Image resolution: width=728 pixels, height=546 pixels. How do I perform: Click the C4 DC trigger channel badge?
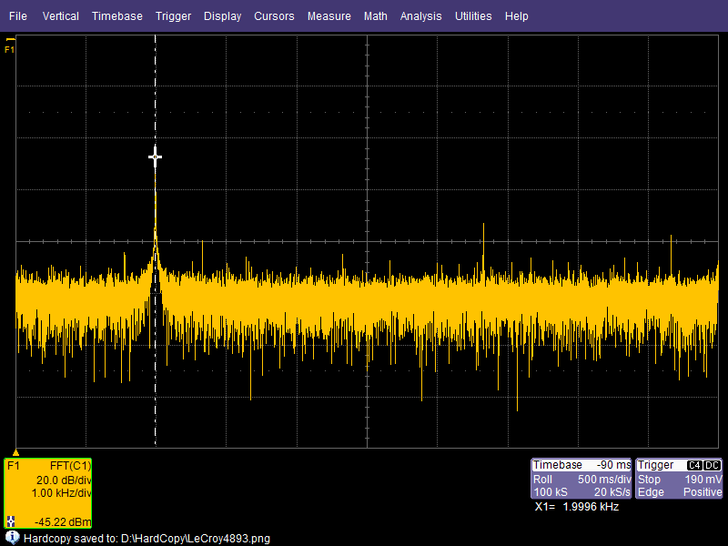pos(703,466)
